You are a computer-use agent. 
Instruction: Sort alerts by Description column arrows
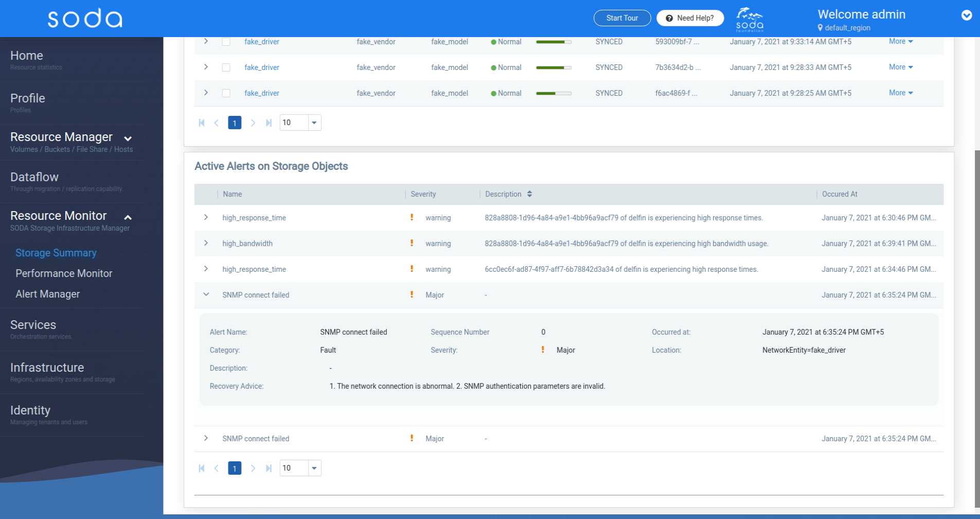[x=529, y=194]
